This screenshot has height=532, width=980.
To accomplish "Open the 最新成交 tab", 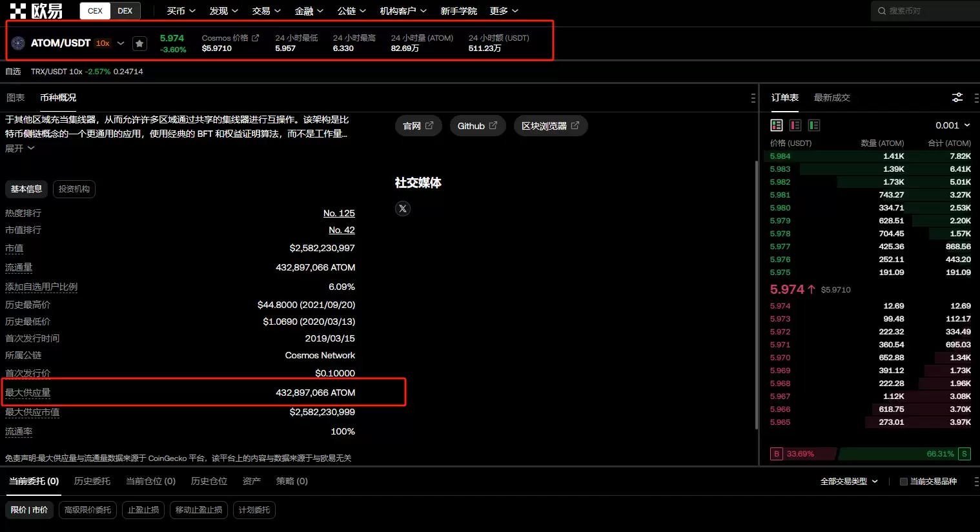I will click(832, 97).
